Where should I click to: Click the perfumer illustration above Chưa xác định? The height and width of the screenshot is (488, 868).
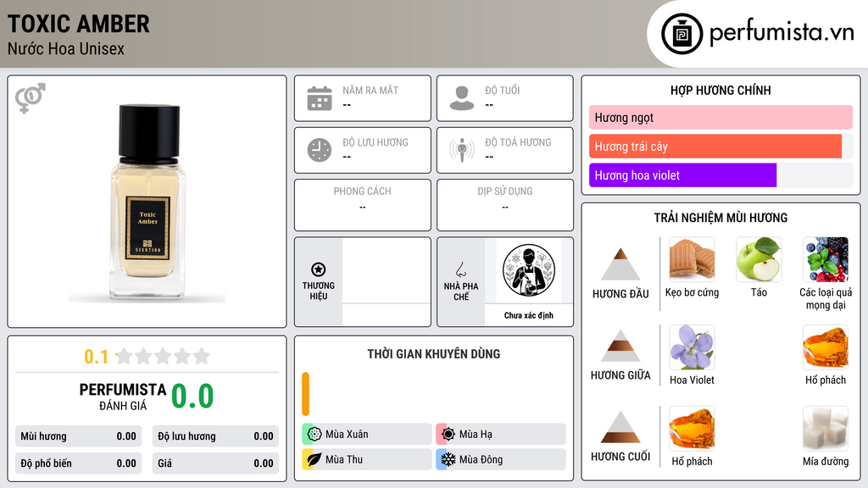529,270
